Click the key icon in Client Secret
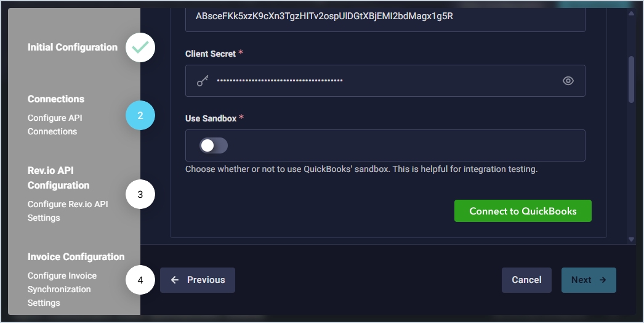This screenshot has width=644, height=323. coord(203,81)
